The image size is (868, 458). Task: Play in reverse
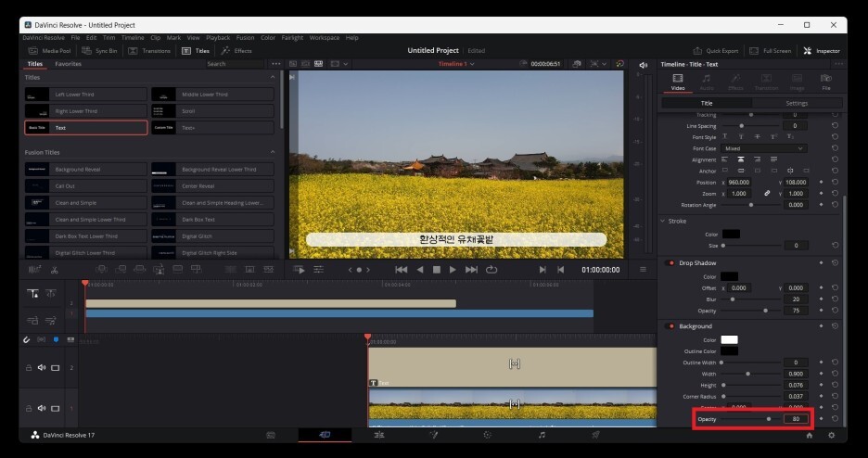[x=419, y=270]
